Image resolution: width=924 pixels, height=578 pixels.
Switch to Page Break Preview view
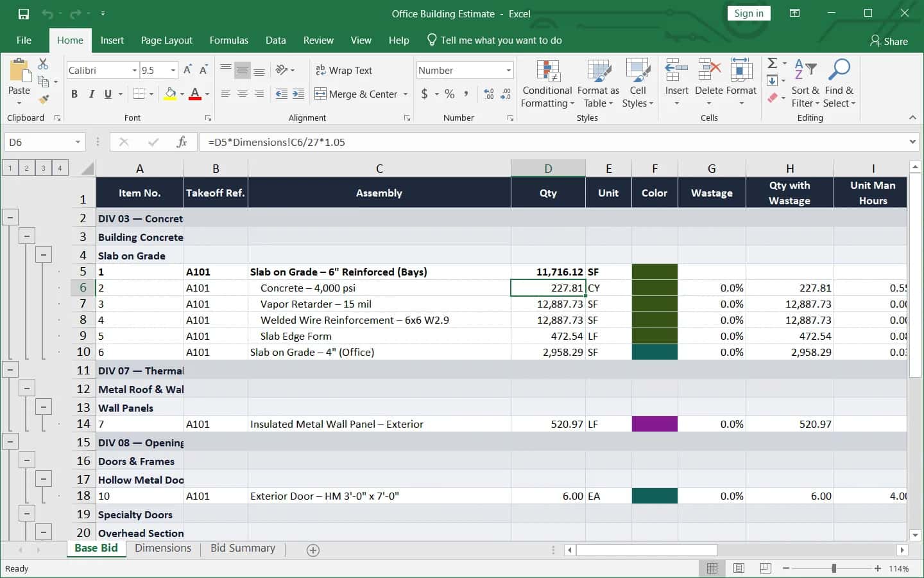point(766,568)
